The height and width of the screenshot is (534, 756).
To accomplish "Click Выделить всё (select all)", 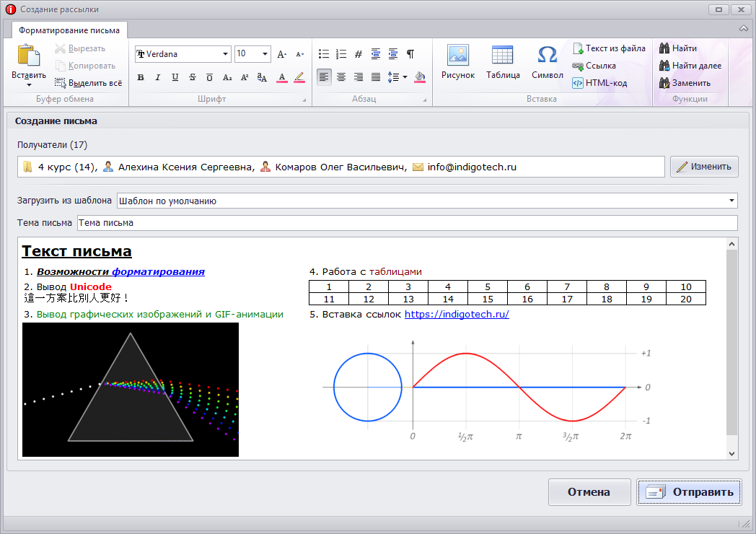I will [x=88, y=83].
